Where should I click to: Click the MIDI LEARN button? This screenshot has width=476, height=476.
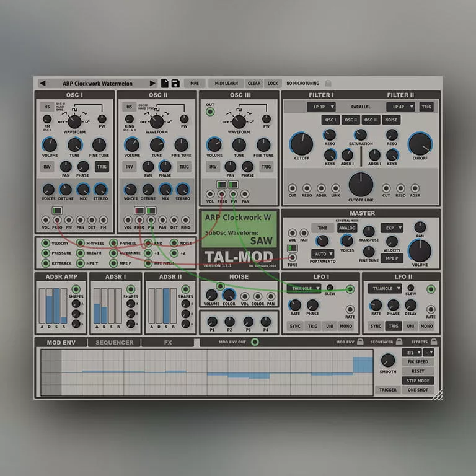pos(226,83)
